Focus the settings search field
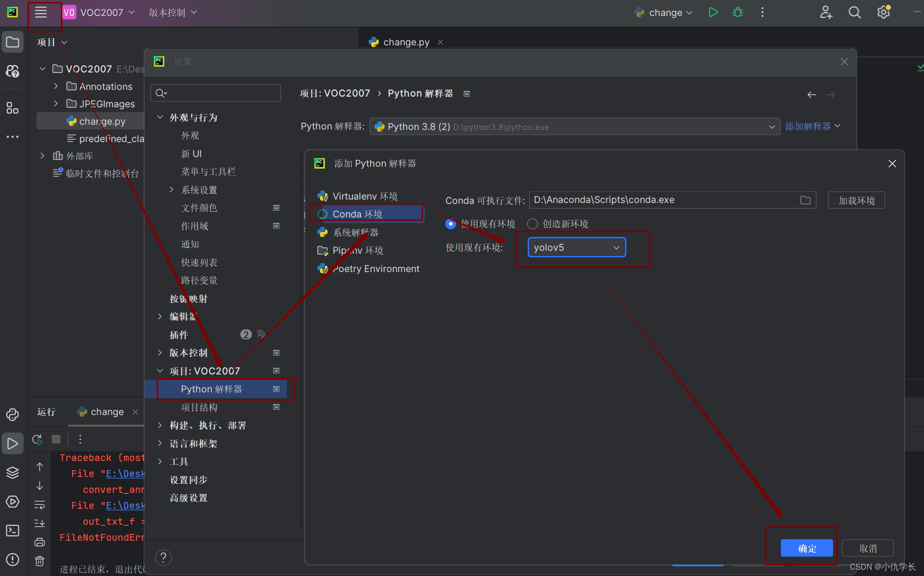The width and height of the screenshot is (924, 576). tap(216, 93)
